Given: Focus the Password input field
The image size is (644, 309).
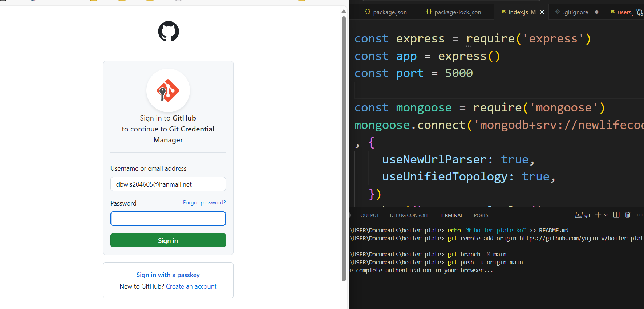Looking at the screenshot, I should click(x=168, y=219).
